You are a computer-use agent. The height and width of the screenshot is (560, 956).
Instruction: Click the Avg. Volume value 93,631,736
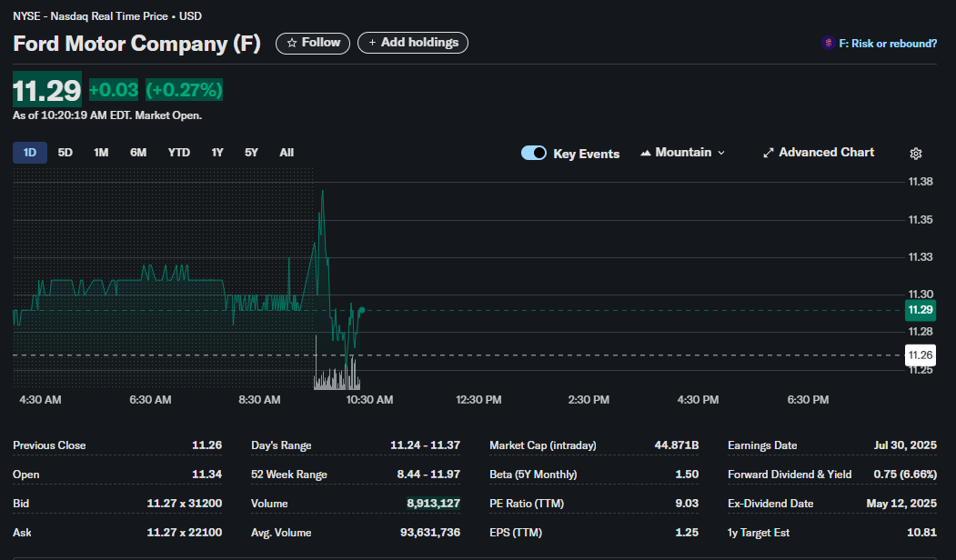tap(430, 533)
